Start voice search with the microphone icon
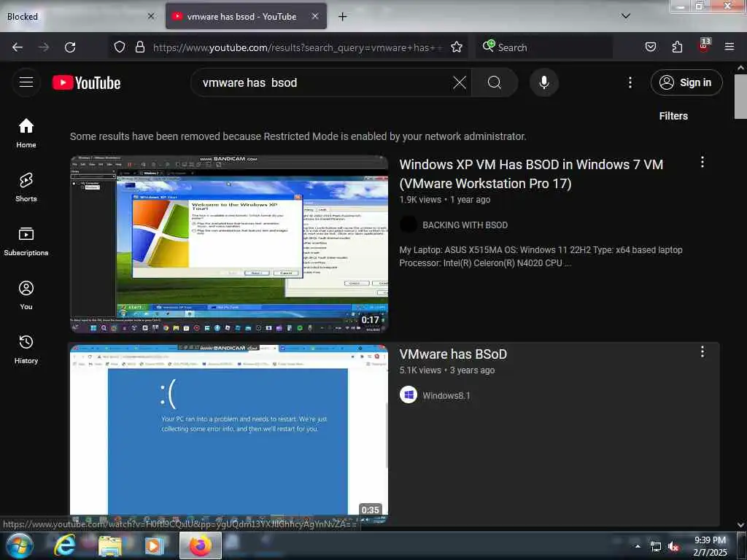Image resolution: width=747 pixels, height=560 pixels. [x=543, y=82]
